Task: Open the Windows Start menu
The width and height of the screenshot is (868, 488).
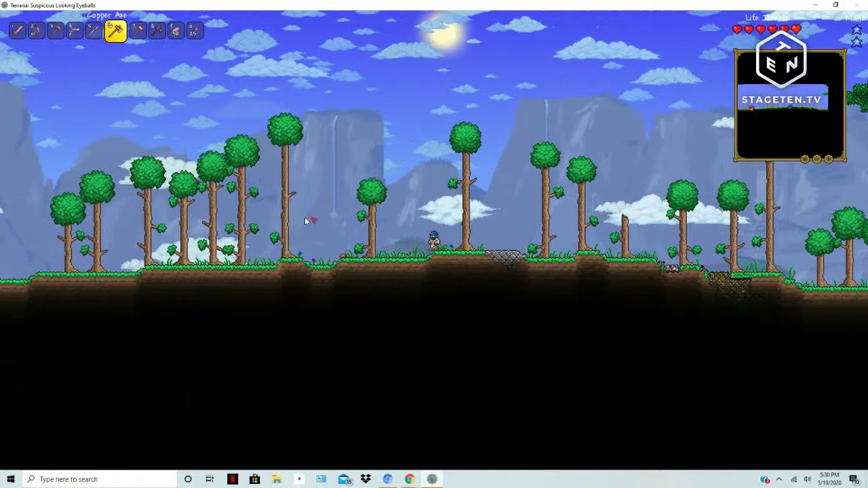Action: click(10, 479)
